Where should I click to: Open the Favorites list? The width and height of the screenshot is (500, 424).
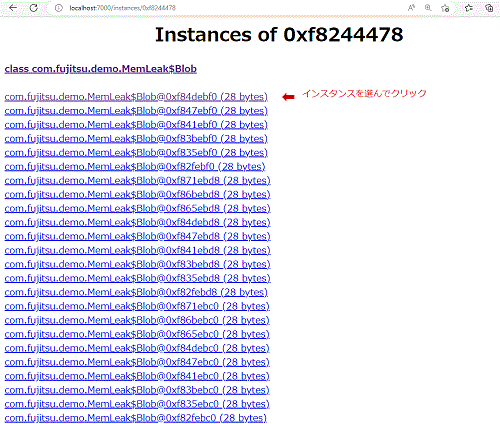coord(469,8)
